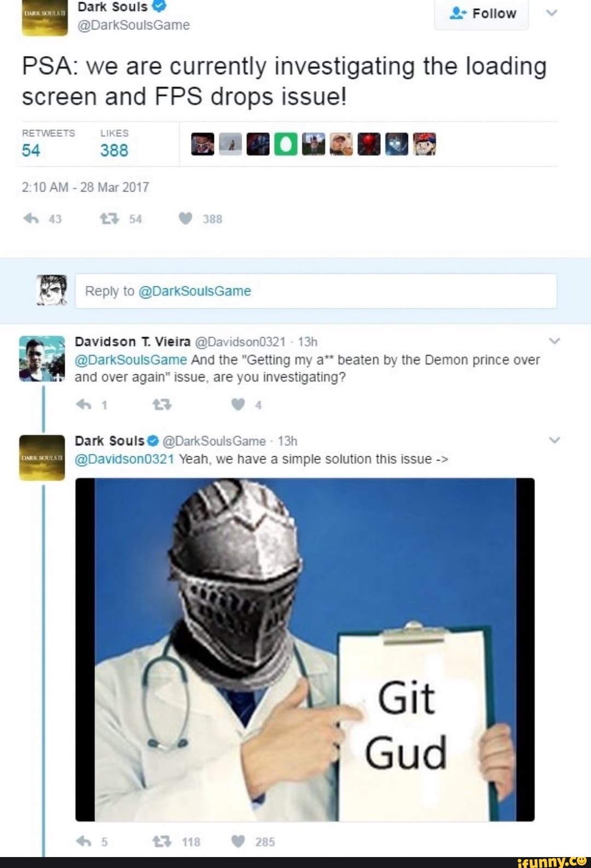Click the Reply to @DarkSoulsGame text field
This screenshot has height=868, width=591.
coord(316,291)
